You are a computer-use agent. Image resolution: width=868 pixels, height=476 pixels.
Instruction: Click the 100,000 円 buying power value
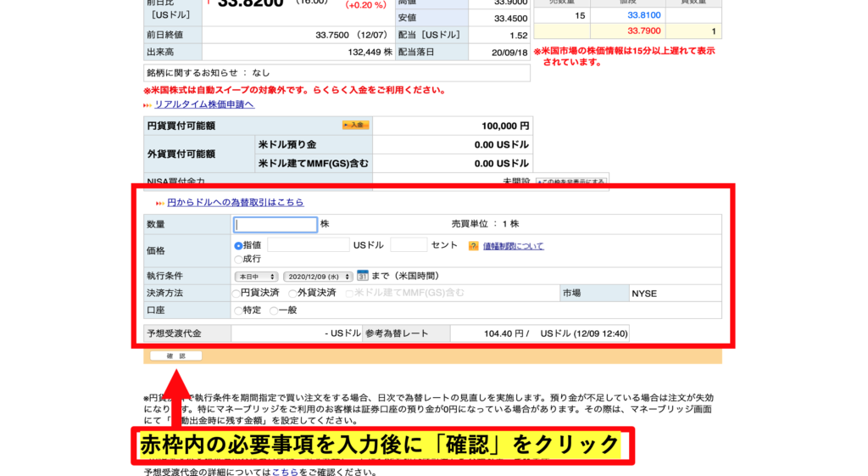pos(505,126)
